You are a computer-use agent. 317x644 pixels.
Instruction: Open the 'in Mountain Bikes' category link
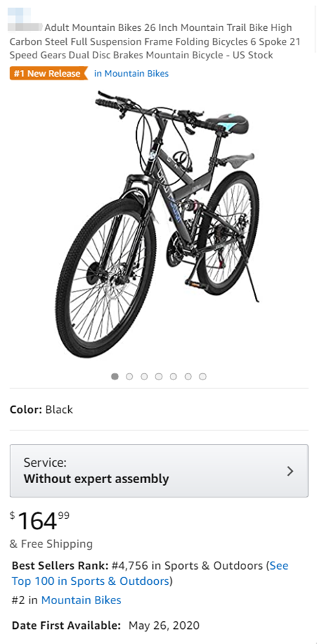click(131, 74)
